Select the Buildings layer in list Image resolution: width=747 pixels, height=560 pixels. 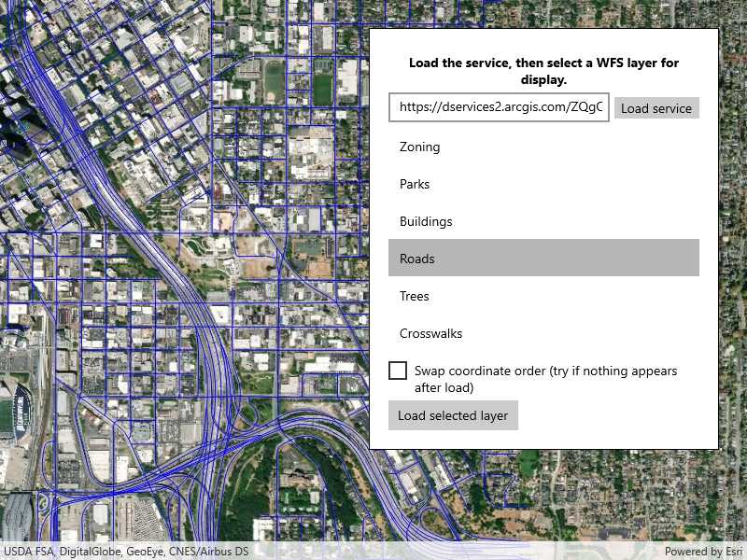543,221
